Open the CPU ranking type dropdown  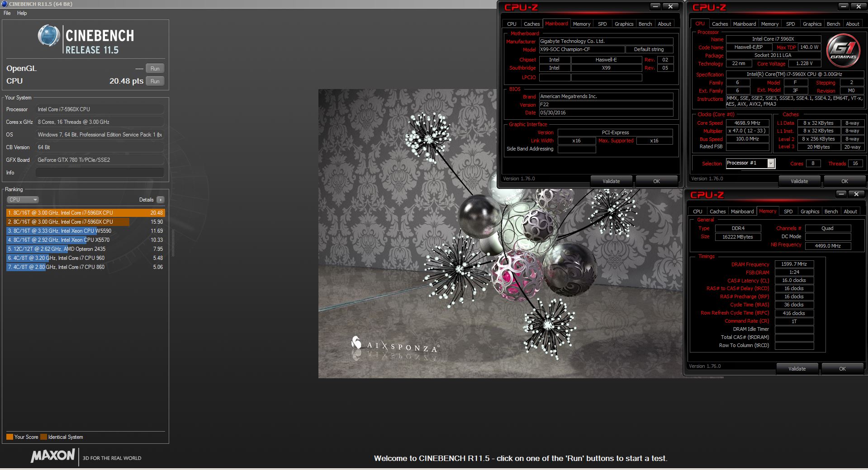tap(23, 200)
